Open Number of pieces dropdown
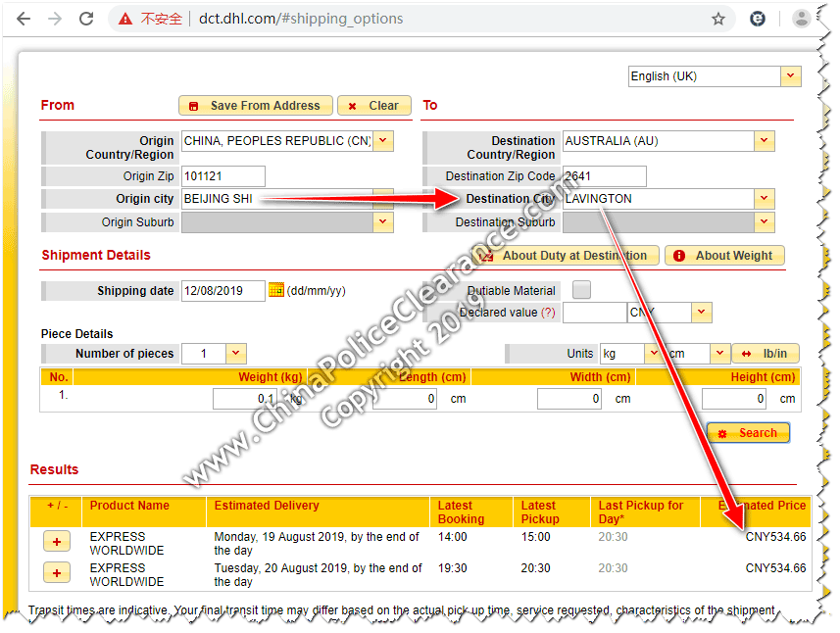The height and width of the screenshot is (633, 840). (x=236, y=354)
